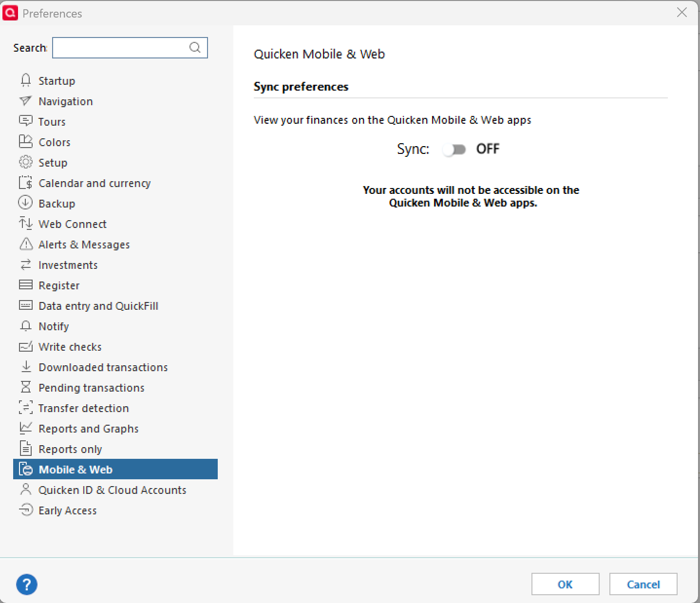Select Reports and Graphs label

tap(89, 429)
